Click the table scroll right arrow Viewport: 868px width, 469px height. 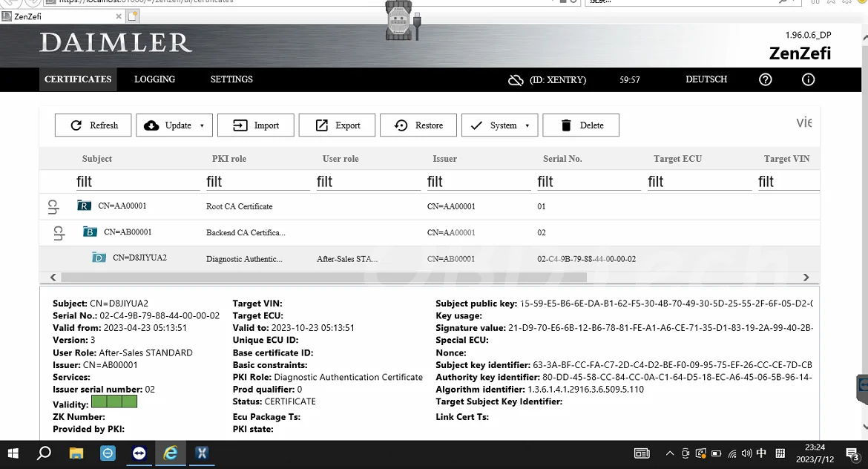[x=806, y=278]
